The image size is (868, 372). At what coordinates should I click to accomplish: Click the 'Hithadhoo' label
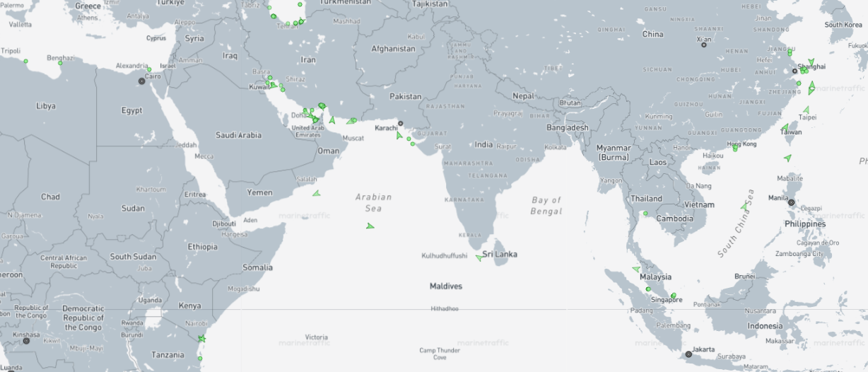(445, 308)
